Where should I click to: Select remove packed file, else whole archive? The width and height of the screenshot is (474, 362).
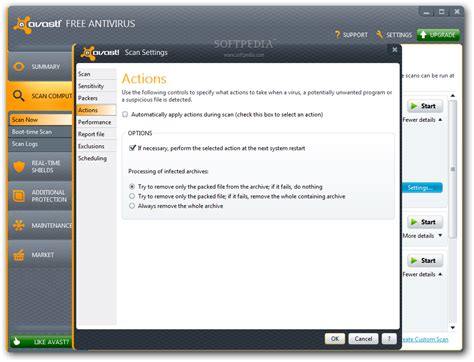(x=132, y=196)
